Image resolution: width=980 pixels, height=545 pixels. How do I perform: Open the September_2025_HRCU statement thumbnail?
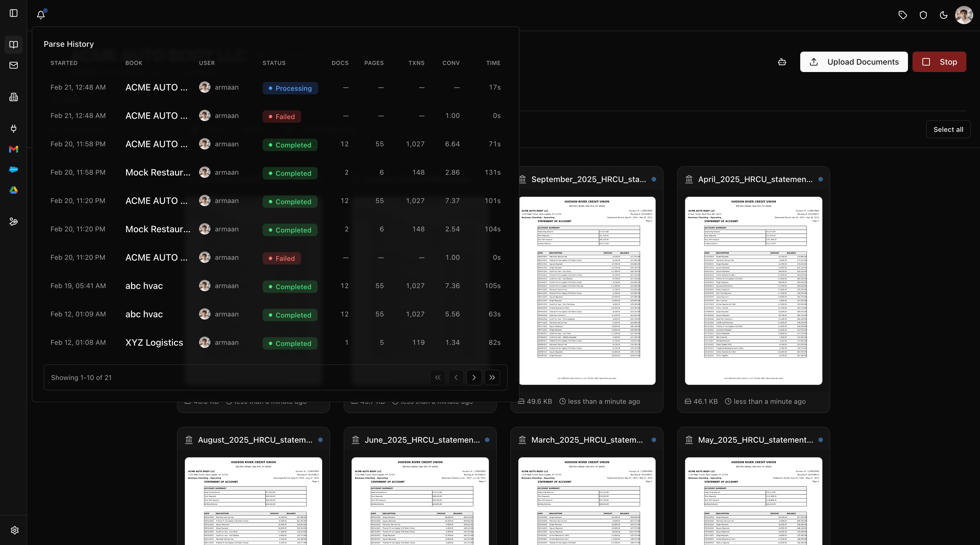(587, 291)
